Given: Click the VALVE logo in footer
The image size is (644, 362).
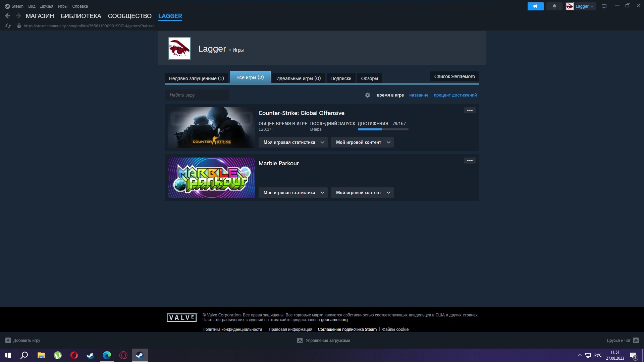Looking at the screenshot, I should point(181,317).
